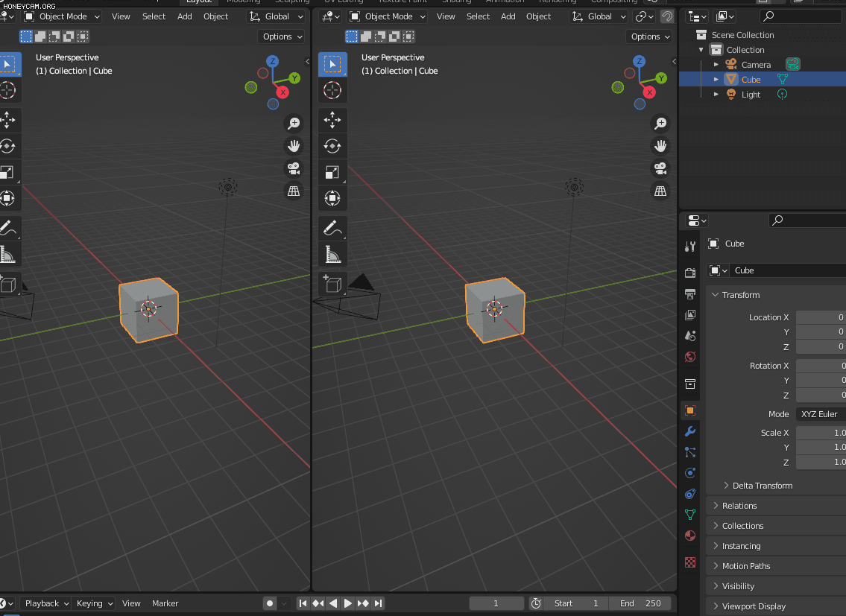Toggle camera view in right viewport
Viewport: 846px width, 616px height.
click(x=660, y=169)
